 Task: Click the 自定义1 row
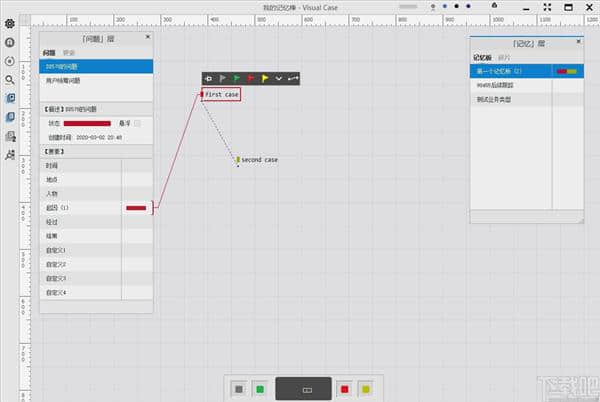click(96, 251)
